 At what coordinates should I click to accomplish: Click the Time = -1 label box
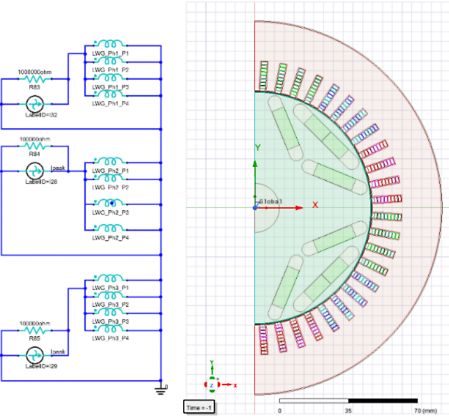[199, 407]
